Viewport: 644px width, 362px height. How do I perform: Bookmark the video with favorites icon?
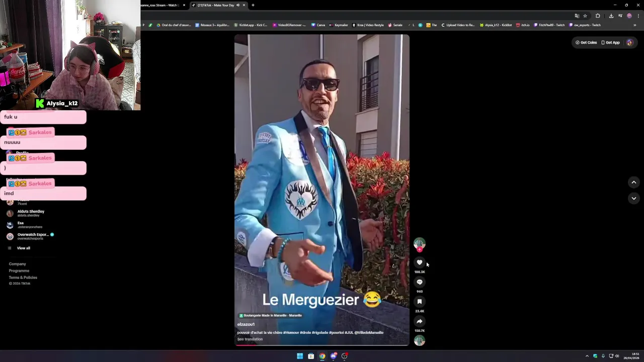tap(420, 302)
